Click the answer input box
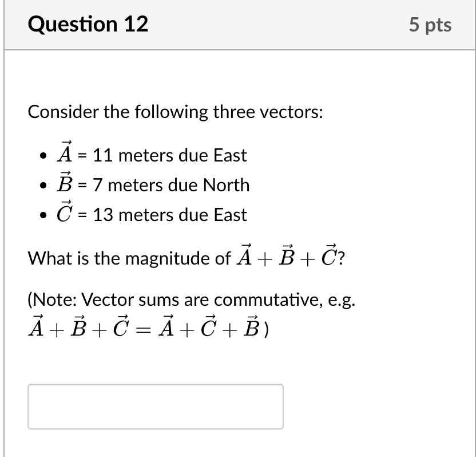476x457 pixels. click(x=154, y=407)
